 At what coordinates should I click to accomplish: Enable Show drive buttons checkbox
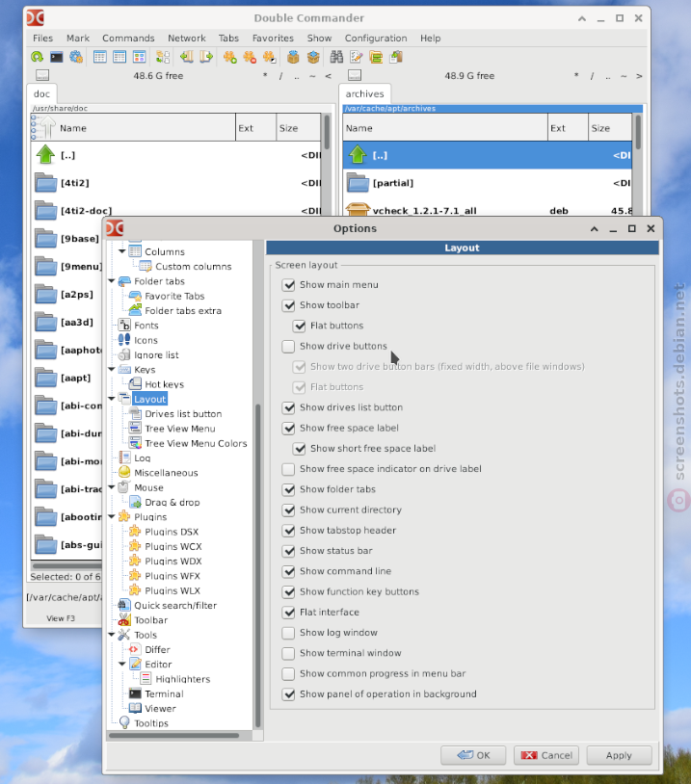[288, 347]
